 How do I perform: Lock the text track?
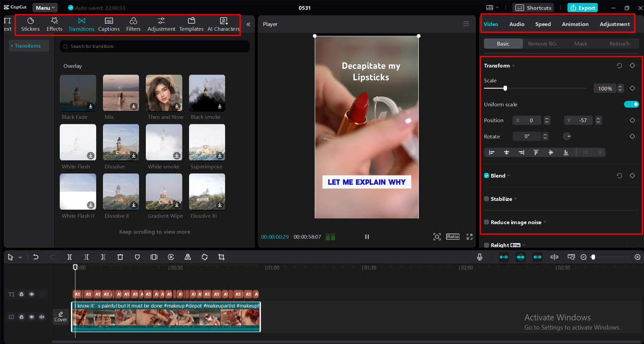pyautogui.click(x=22, y=294)
